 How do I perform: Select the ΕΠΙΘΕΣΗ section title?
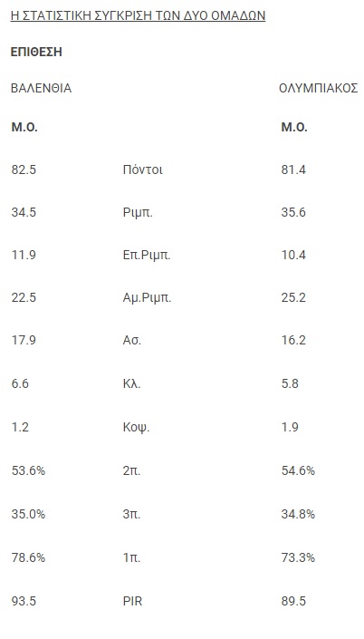36,53
